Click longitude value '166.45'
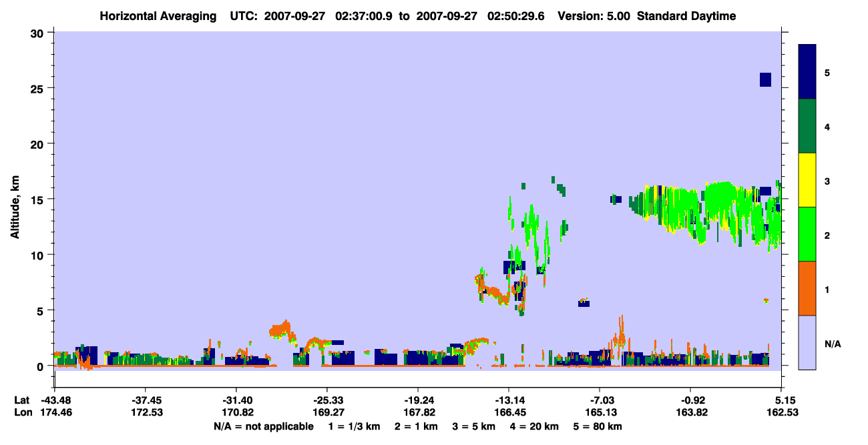This screenshot has height=445, width=868. pyautogui.click(x=509, y=412)
